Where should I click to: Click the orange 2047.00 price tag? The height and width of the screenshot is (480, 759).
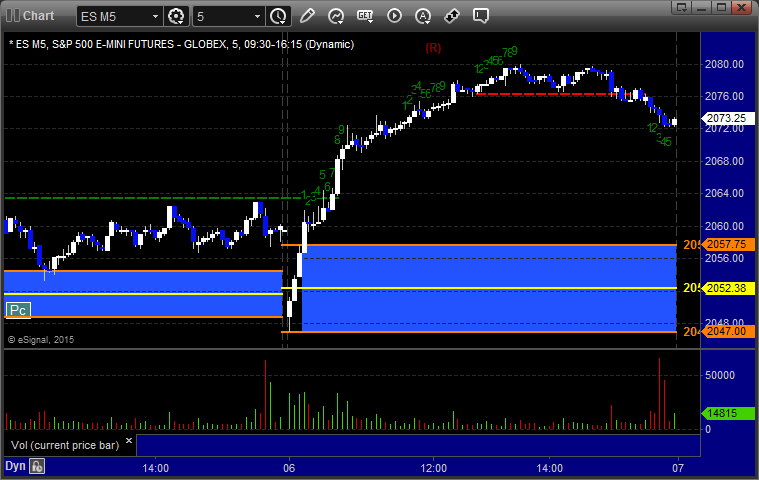[727, 332]
